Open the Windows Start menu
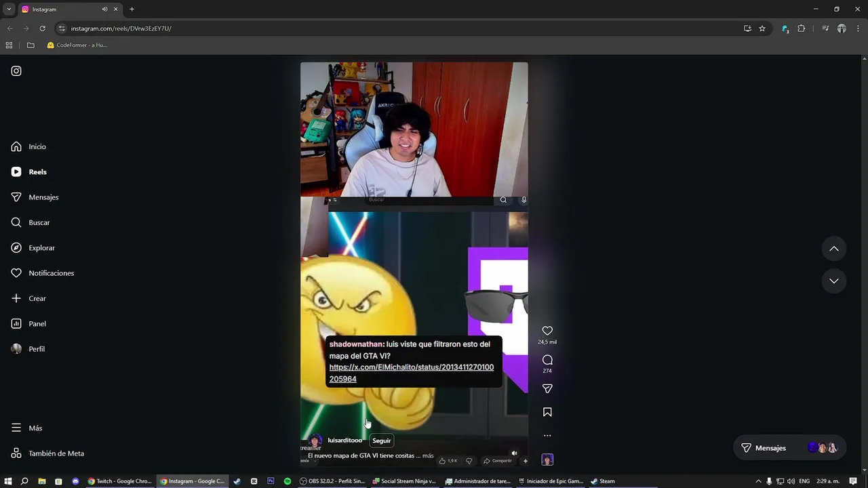The height and width of the screenshot is (488, 868). (x=8, y=481)
